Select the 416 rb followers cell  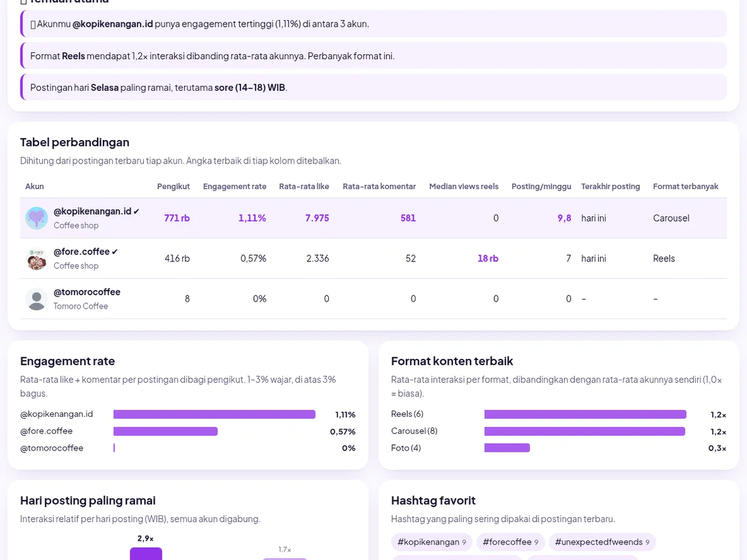pos(177,259)
